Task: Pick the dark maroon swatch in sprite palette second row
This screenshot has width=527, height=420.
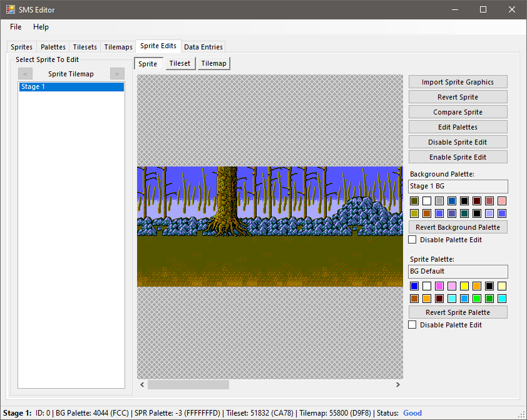Action: point(439,299)
